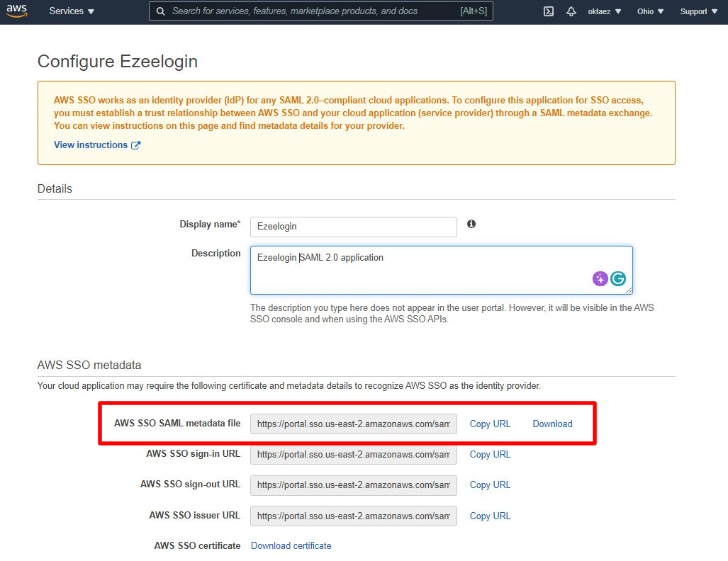Copy the AWS SSO sign-out URL

click(490, 485)
